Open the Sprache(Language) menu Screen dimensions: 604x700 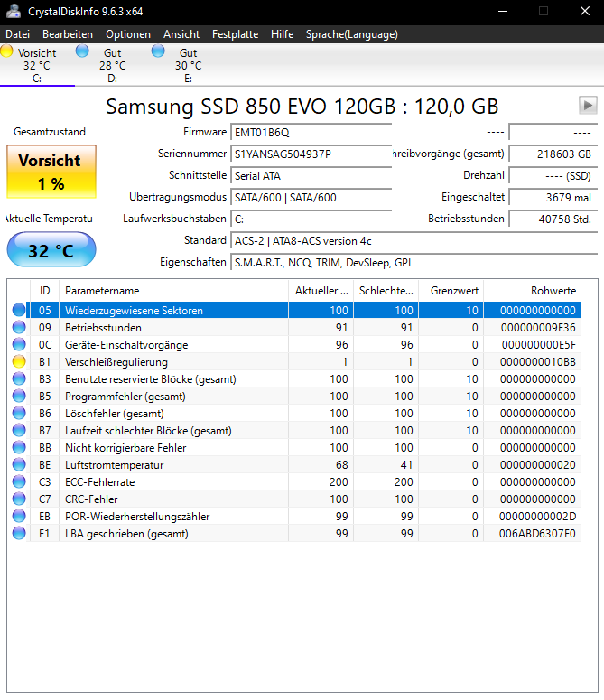(351, 34)
